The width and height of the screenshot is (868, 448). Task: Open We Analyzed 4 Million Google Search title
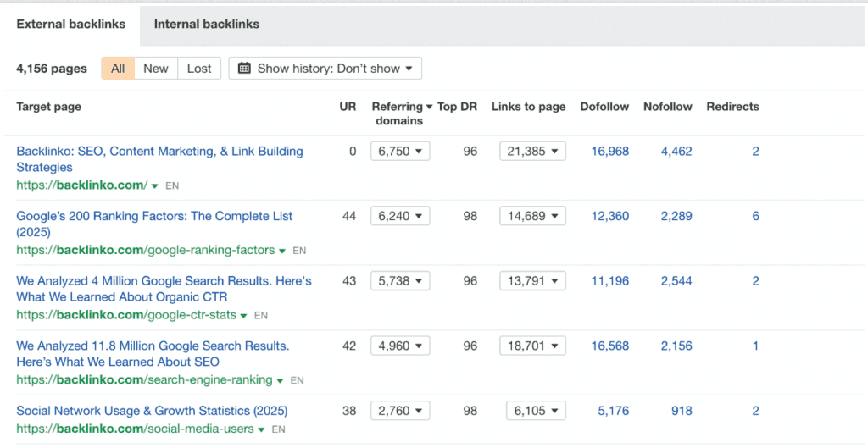click(164, 289)
